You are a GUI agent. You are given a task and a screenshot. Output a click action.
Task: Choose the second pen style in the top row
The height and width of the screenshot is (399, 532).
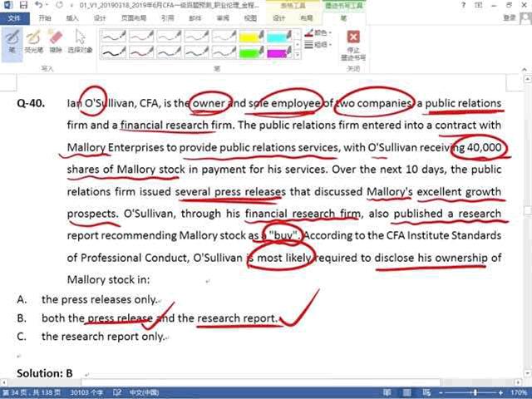coord(141,36)
